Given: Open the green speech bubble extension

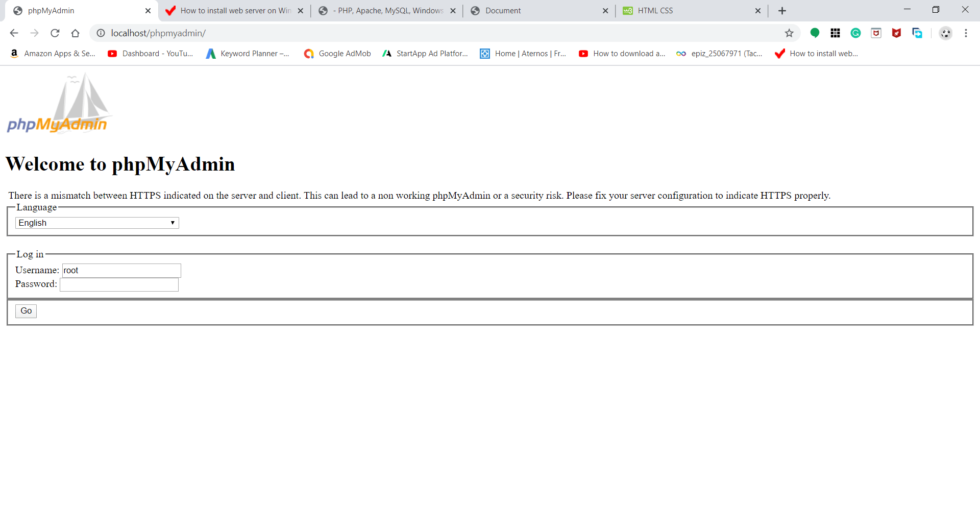Looking at the screenshot, I should [815, 33].
